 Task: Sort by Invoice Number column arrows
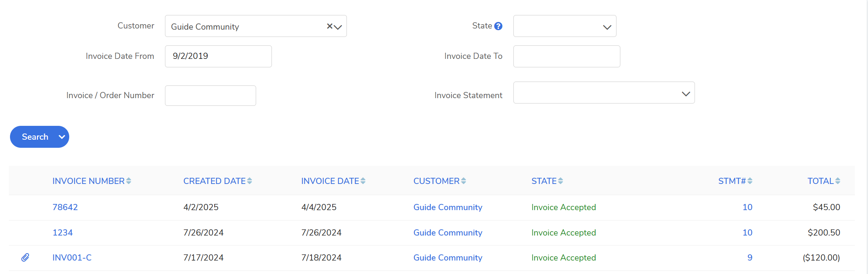(128, 181)
